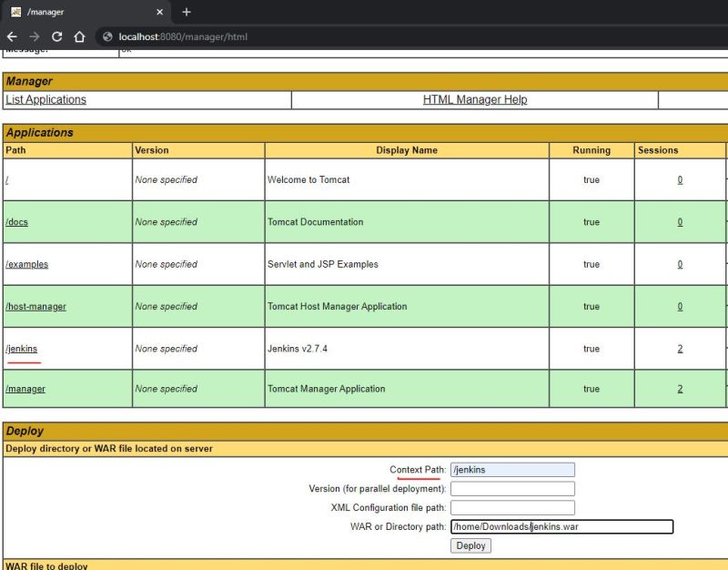Open the /host-manager application
The width and height of the screenshot is (728, 570).
coord(35,306)
